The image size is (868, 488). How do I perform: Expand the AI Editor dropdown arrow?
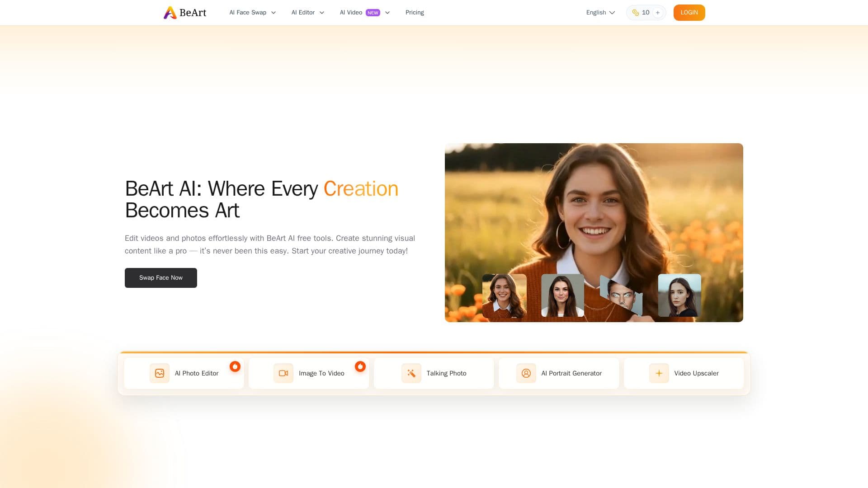[x=322, y=13]
